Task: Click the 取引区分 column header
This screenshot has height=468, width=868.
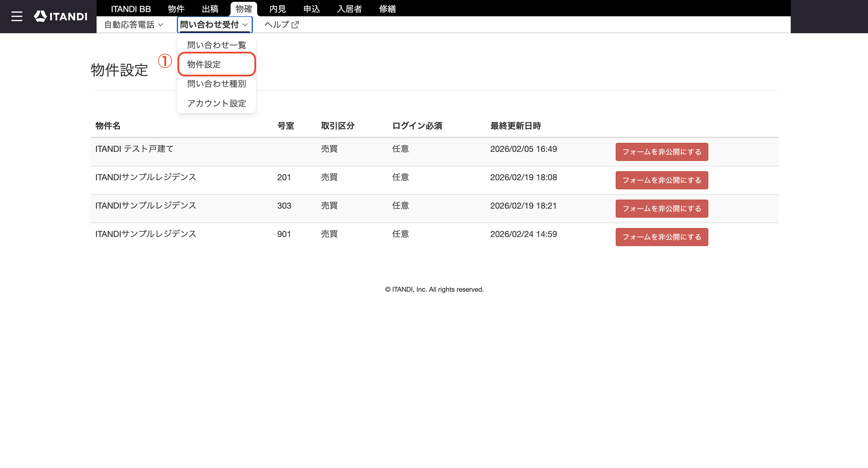Action: (338, 126)
